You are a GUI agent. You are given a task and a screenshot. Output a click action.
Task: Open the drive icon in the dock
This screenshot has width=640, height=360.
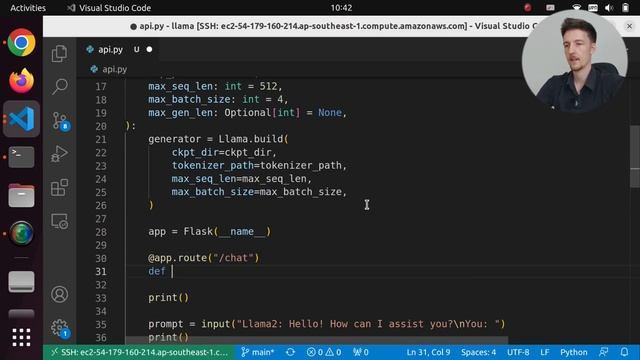[21, 282]
